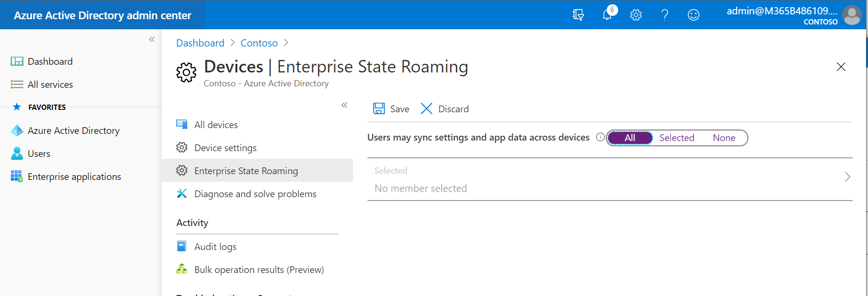Select the Enterprise State Roaming menu item
This screenshot has height=296, width=868.
click(x=257, y=171)
